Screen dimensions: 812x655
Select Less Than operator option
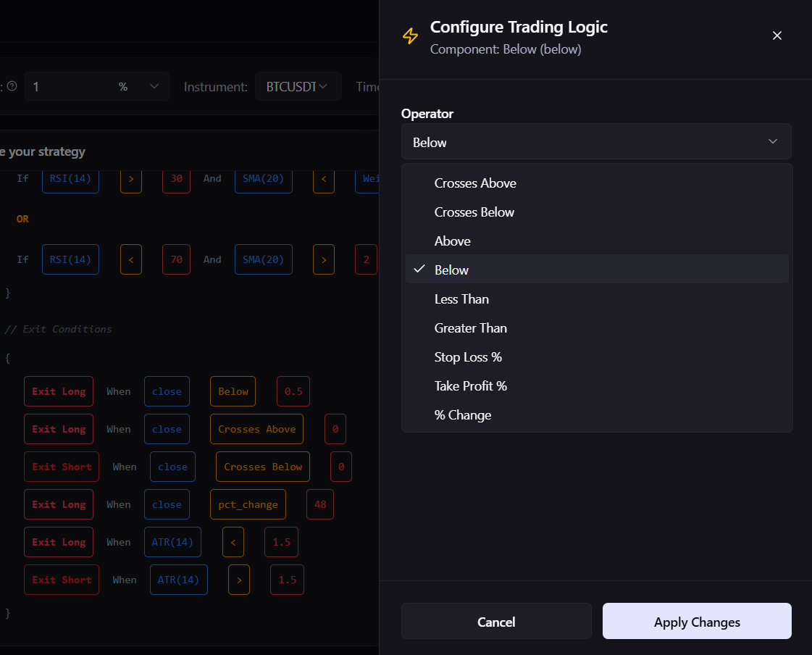tap(597, 299)
